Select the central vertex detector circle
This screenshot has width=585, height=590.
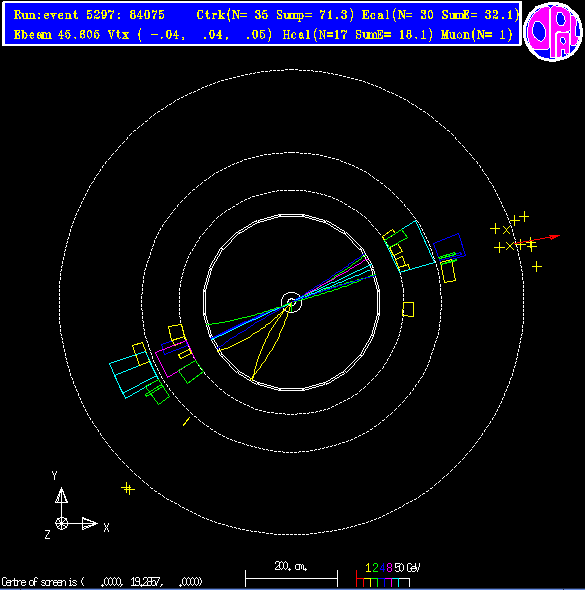[x=291, y=302]
